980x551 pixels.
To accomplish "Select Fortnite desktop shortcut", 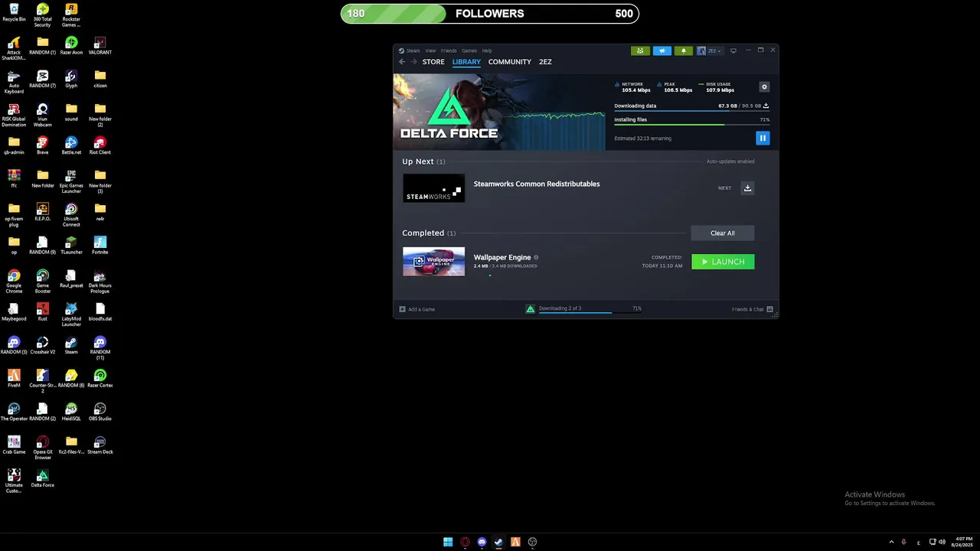I will 100,246.
